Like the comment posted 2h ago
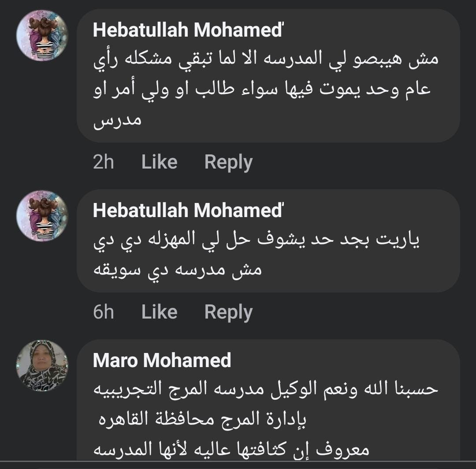The height and width of the screenshot is (469, 476). pos(159,162)
